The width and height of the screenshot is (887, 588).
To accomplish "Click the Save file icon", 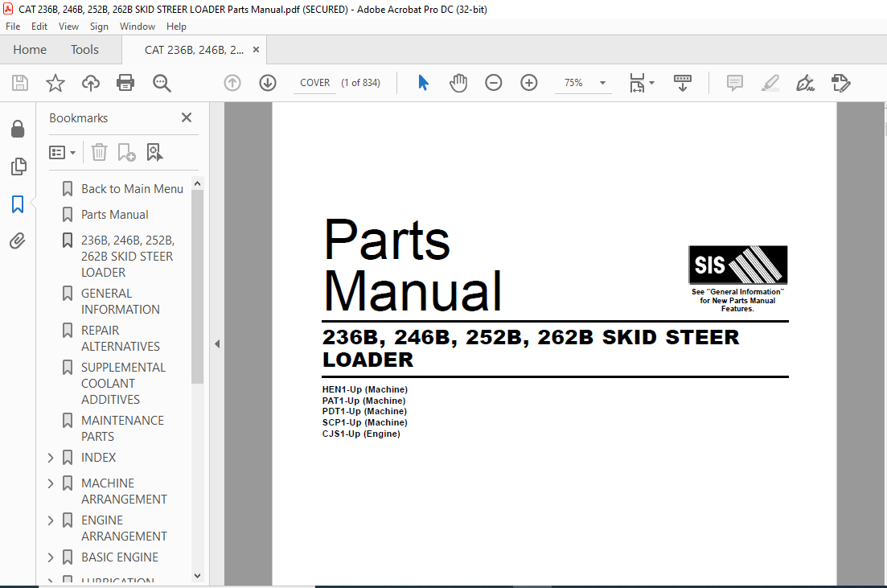I will coord(20,83).
